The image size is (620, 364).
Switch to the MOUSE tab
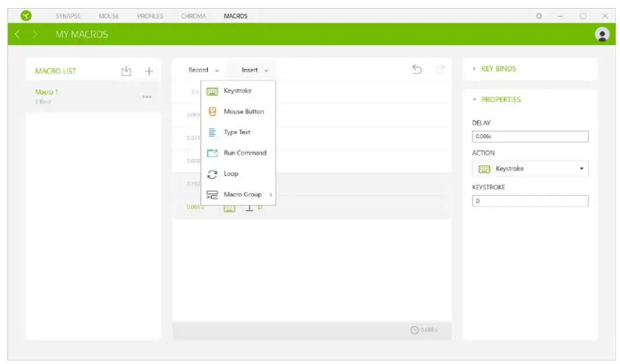tap(109, 16)
